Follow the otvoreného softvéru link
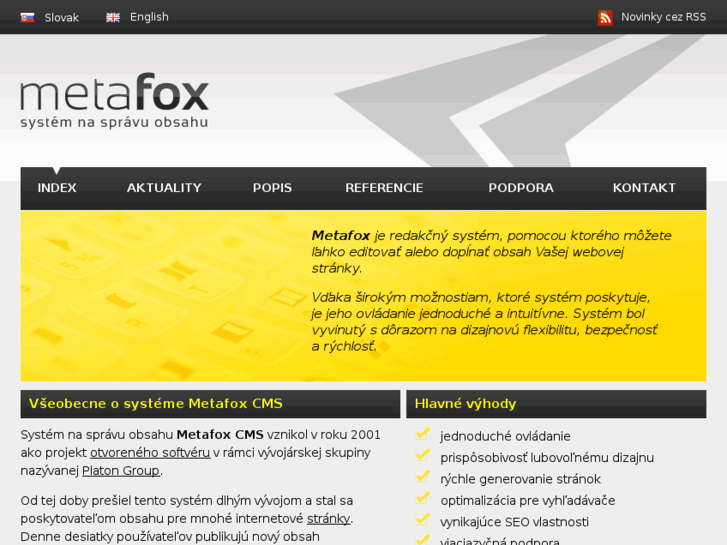This screenshot has height=545, width=727. coord(150,453)
